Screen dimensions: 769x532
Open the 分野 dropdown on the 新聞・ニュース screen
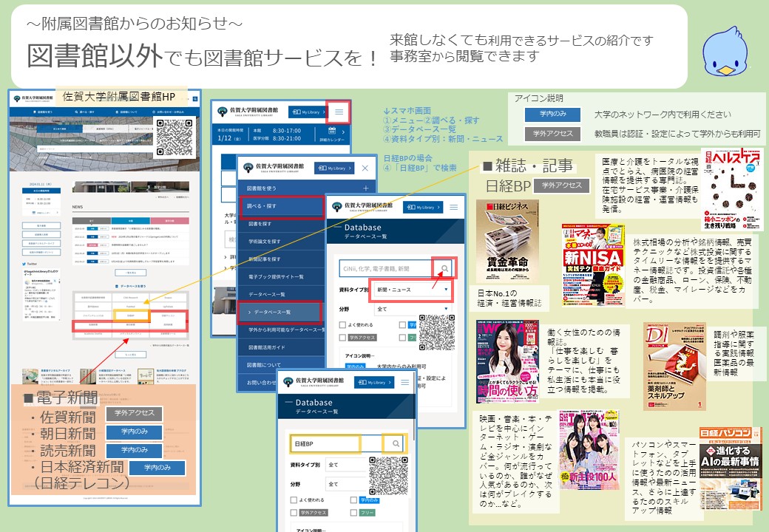[x=412, y=309]
